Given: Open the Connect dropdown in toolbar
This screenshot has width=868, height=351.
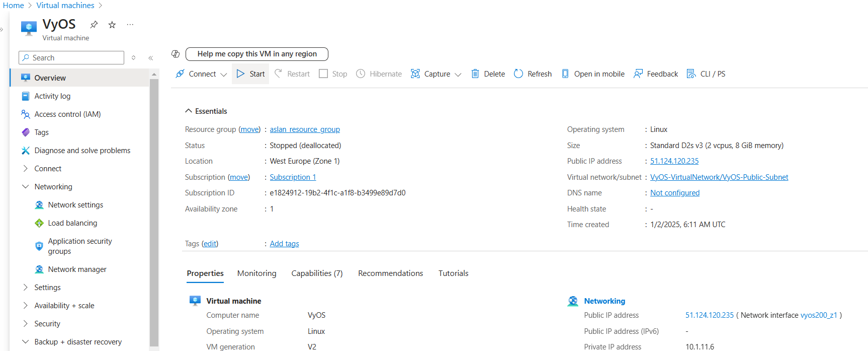Looking at the screenshot, I should (202, 74).
